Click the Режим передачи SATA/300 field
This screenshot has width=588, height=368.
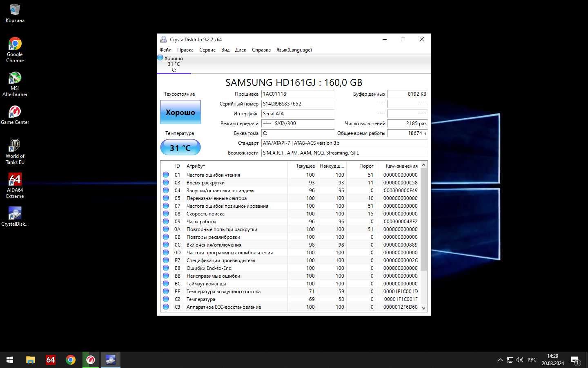298,123
